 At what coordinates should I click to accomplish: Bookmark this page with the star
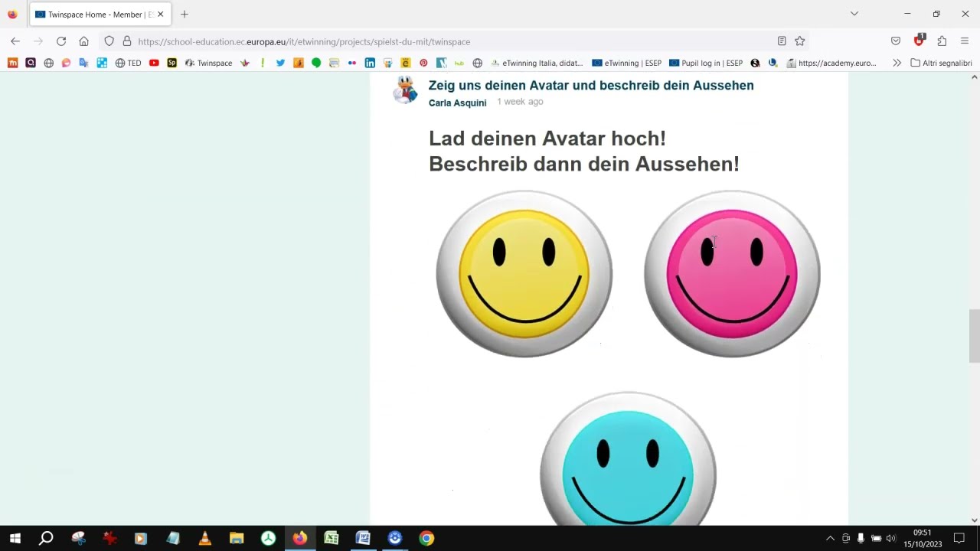800,41
